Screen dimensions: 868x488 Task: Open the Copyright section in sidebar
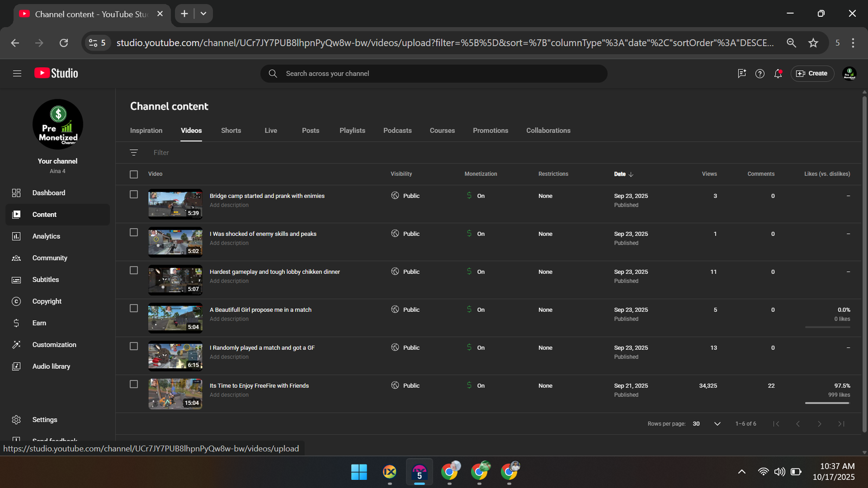pyautogui.click(x=47, y=301)
